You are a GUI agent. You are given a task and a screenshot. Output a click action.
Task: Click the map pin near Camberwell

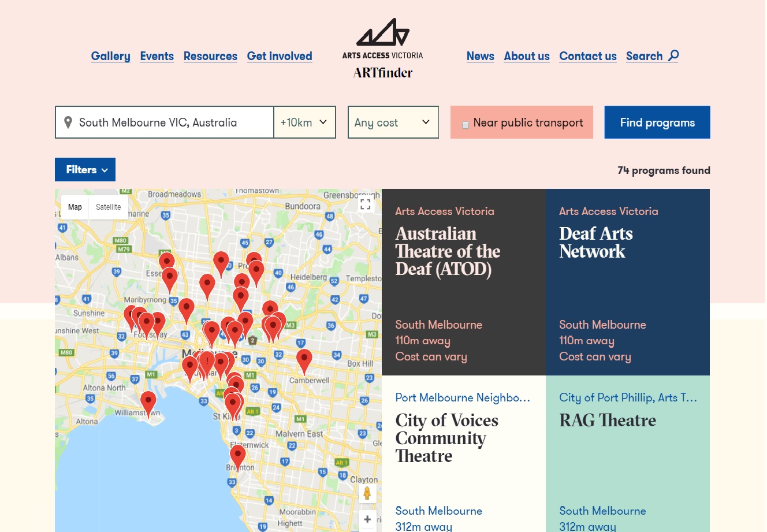304,362
